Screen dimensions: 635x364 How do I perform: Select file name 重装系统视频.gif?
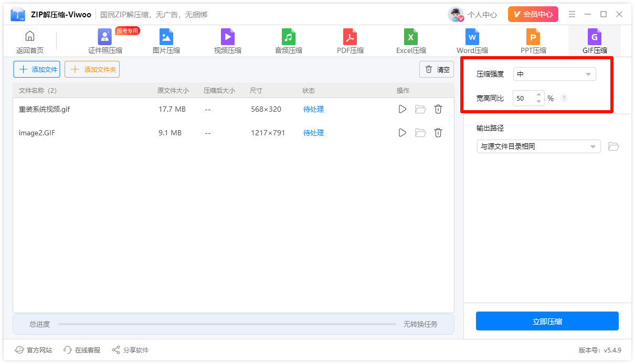[x=44, y=109]
